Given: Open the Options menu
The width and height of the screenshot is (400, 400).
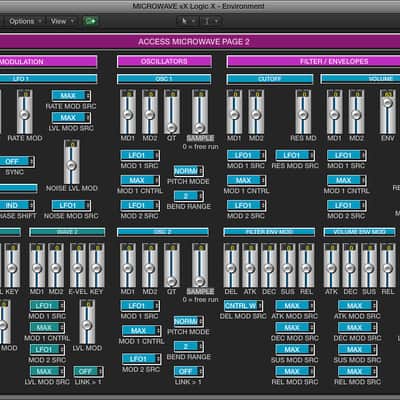Looking at the screenshot, I should point(25,21).
